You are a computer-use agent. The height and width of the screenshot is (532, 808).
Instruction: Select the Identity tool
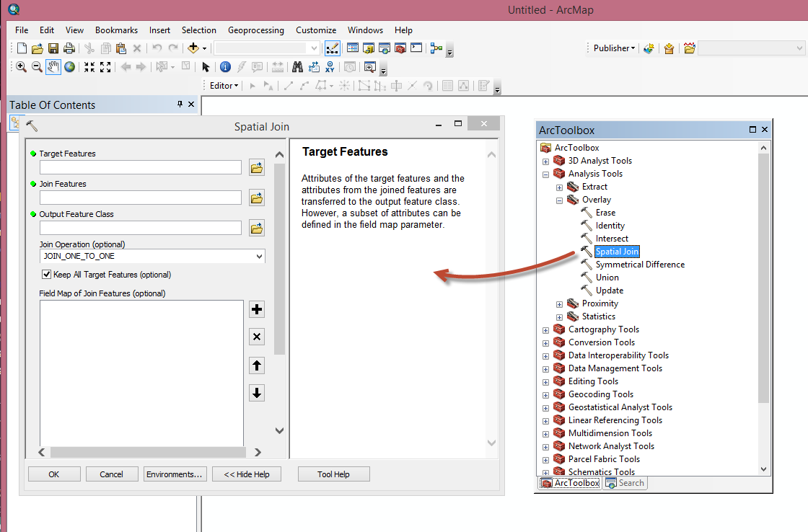click(610, 226)
